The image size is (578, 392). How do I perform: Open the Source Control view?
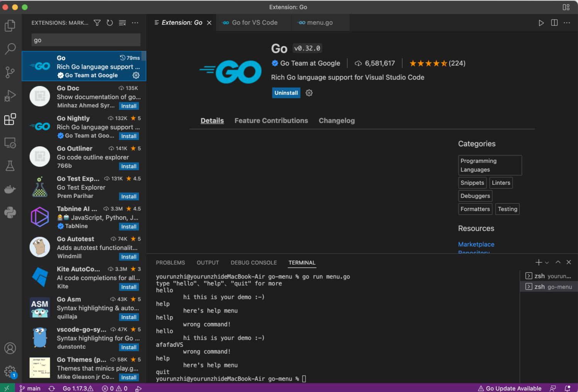click(10, 72)
